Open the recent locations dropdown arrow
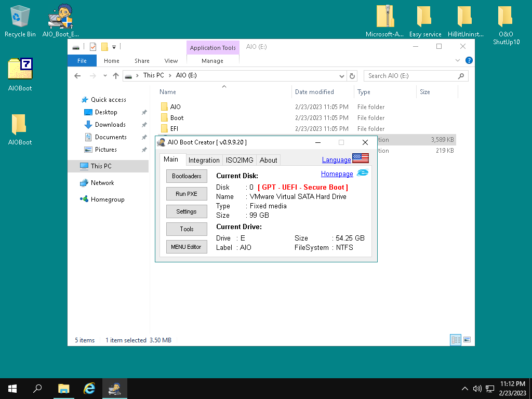 (x=104, y=76)
